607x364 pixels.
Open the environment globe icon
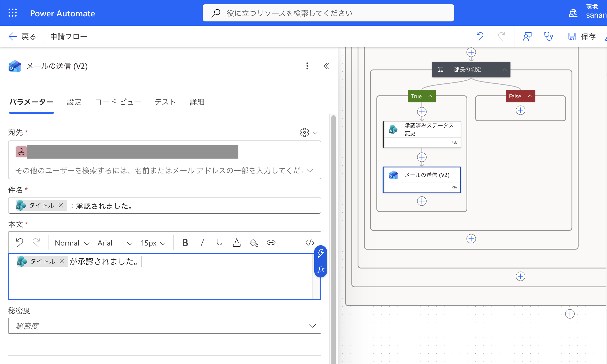[573, 13]
